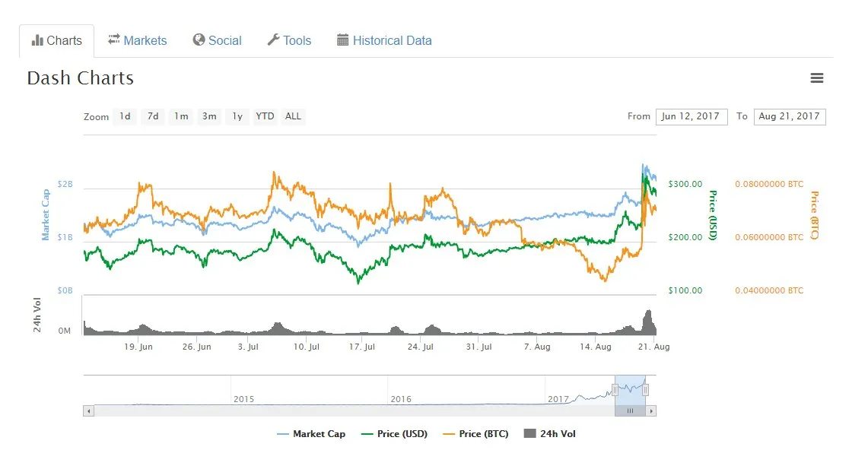This screenshot has width=868, height=469.
Task: Click the To date field Aug 21, 2017
Action: [x=790, y=117]
